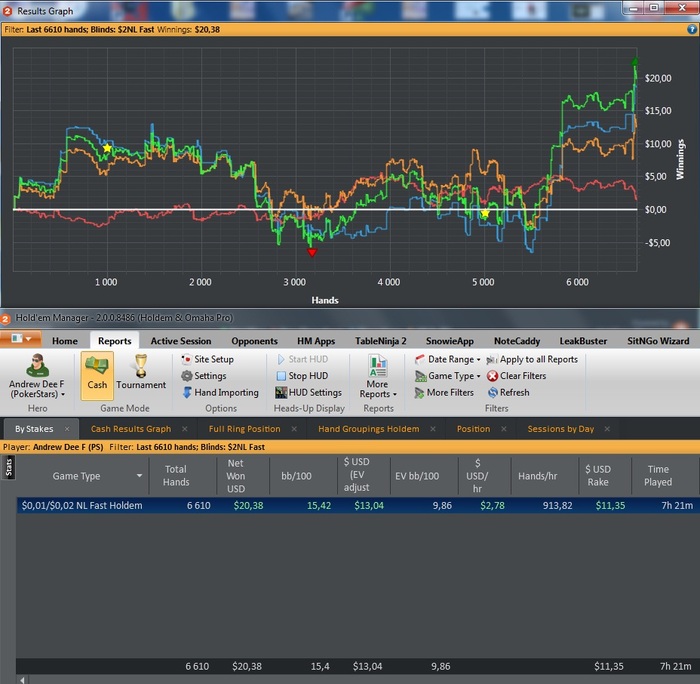700x684 pixels.
Task: Click the green peak marker at graph end
Action: [634, 61]
